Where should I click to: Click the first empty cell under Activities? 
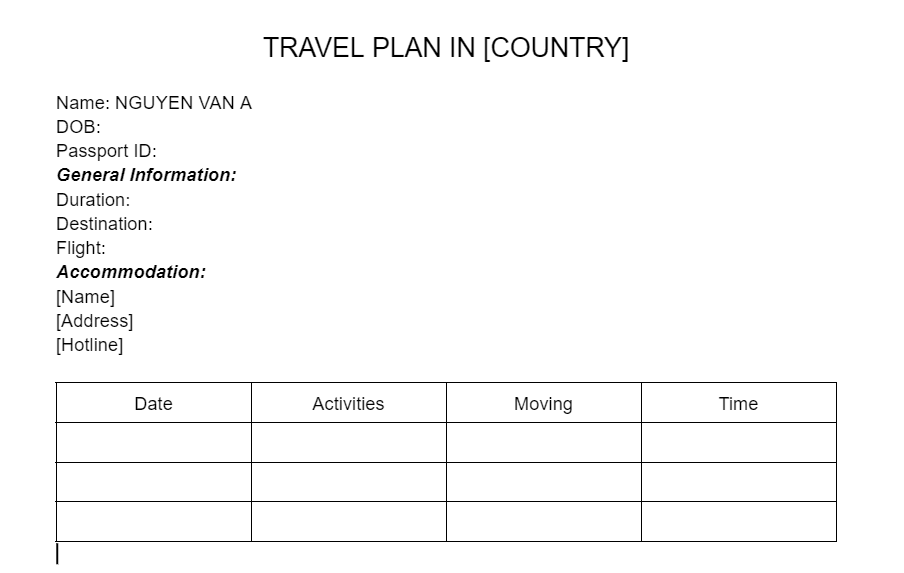(348, 442)
